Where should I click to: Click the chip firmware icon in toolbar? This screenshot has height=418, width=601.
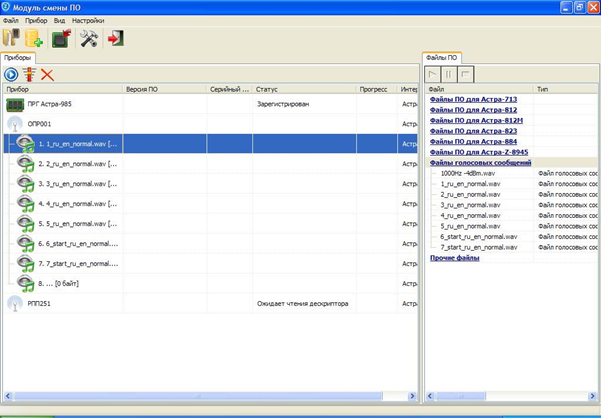62,39
